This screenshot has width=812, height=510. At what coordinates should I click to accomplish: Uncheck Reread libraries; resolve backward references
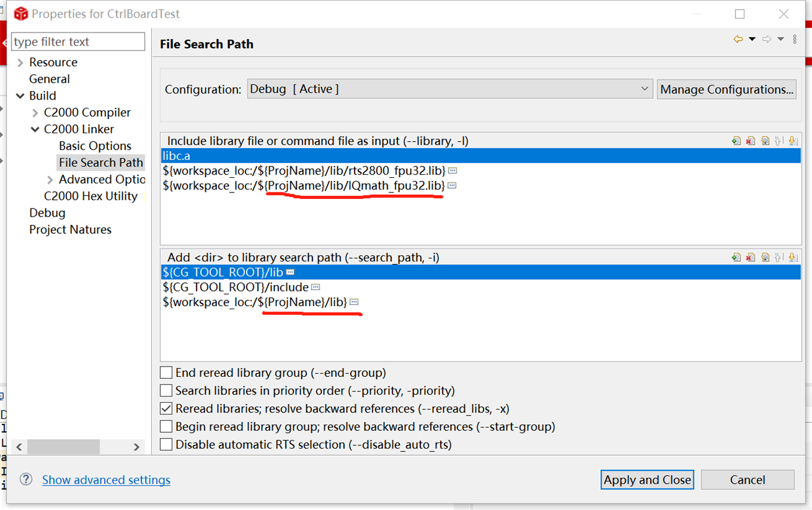166,409
